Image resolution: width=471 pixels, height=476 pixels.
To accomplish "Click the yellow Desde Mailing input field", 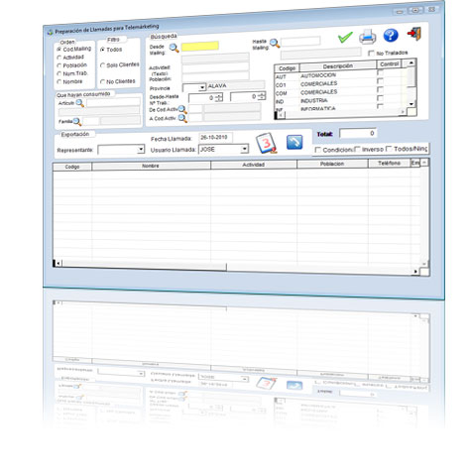I will [200, 47].
